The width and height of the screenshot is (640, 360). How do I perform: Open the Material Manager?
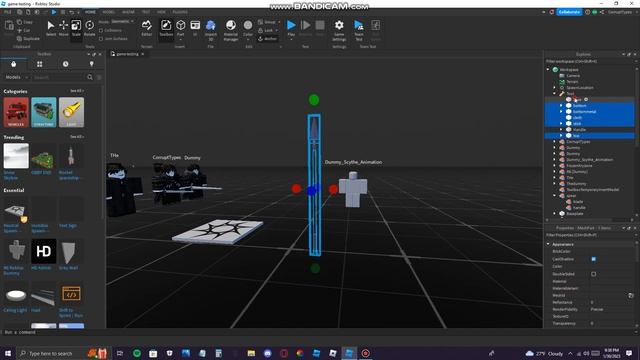pos(231,30)
